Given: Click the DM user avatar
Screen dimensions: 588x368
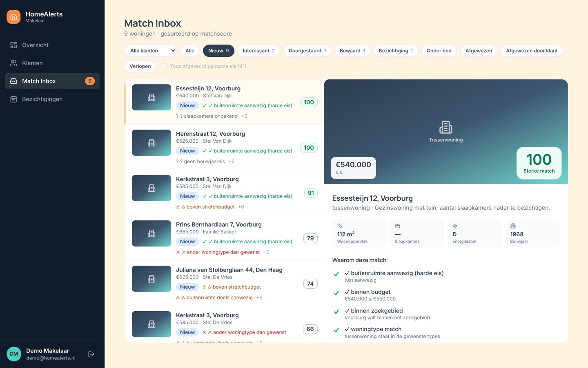Looking at the screenshot, I should point(14,354).
